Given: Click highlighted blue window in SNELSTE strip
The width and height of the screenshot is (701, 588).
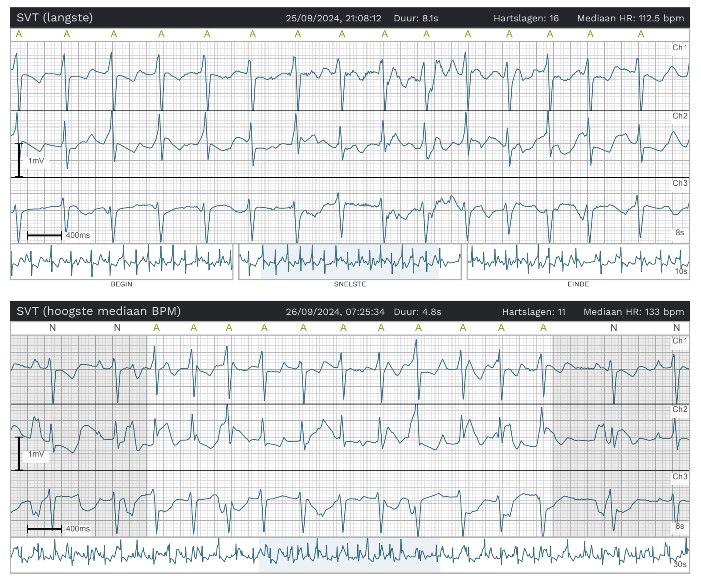Looking at the screenshot, I should (350, 262).
